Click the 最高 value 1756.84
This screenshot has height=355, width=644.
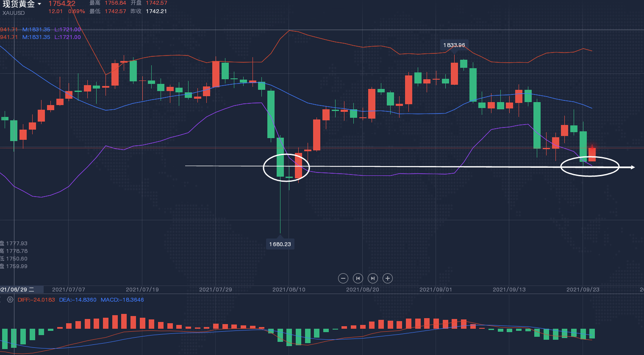(x=116, y=3)
